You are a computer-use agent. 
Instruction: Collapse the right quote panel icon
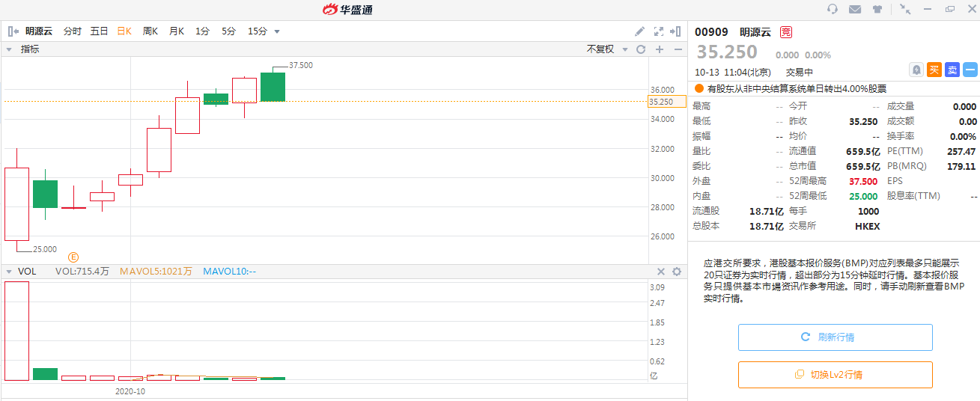pyautogui.click(x=675, y=31)
